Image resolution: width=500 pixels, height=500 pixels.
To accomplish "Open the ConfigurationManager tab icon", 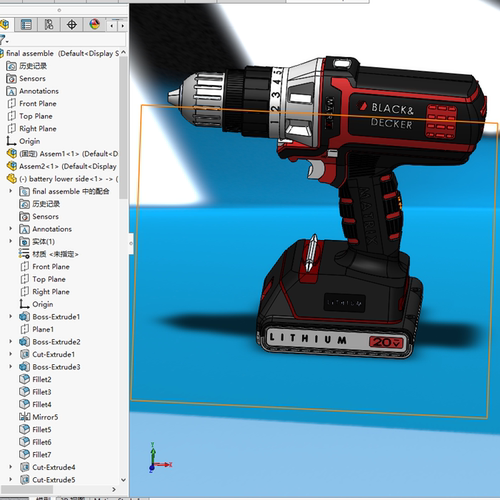I will [49, 24].
